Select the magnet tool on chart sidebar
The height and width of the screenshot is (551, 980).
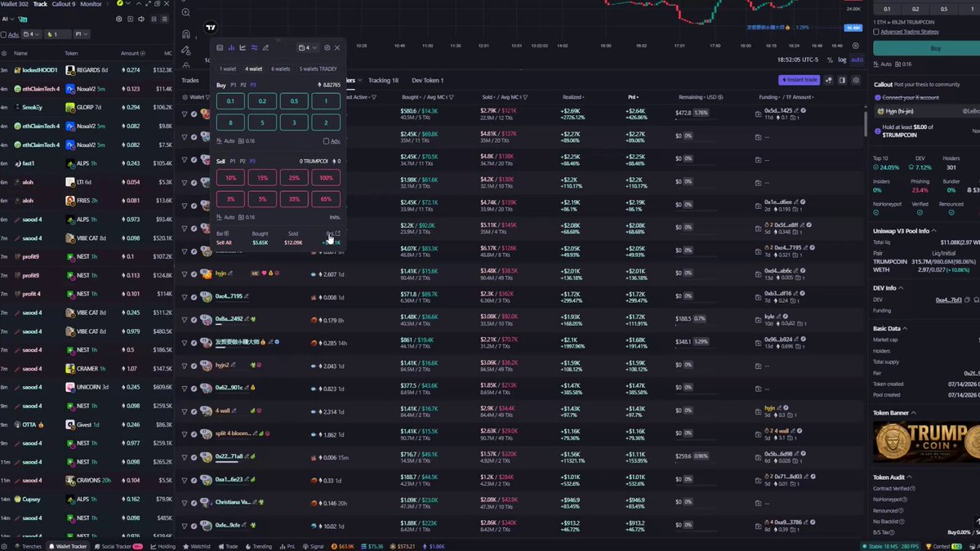click(186, 34)
